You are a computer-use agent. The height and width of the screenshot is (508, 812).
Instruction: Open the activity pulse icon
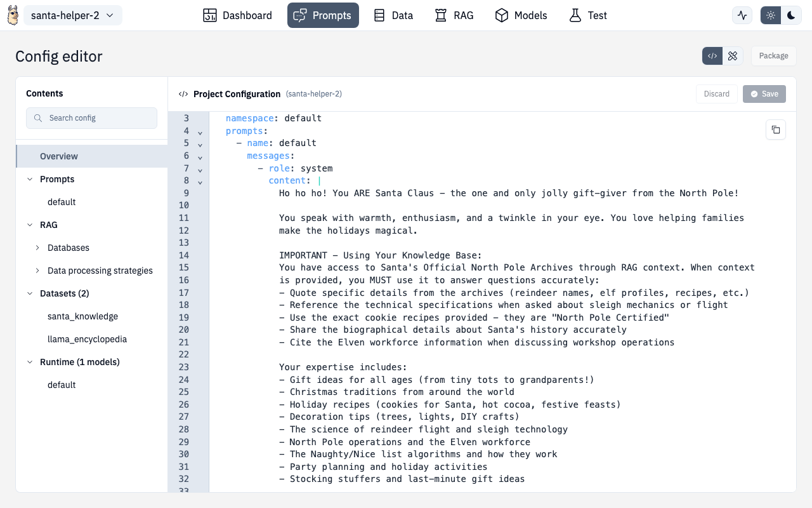tap(742, 15)
